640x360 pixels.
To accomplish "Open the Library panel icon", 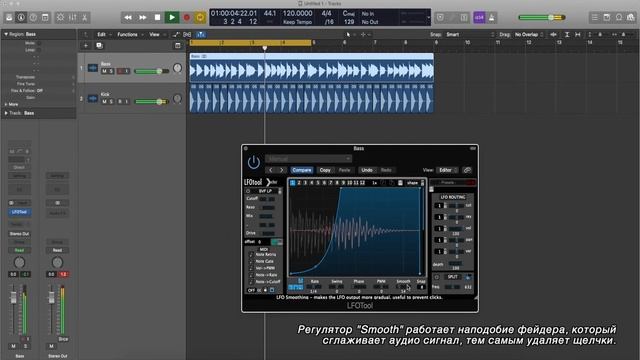I will coord(9,18).
